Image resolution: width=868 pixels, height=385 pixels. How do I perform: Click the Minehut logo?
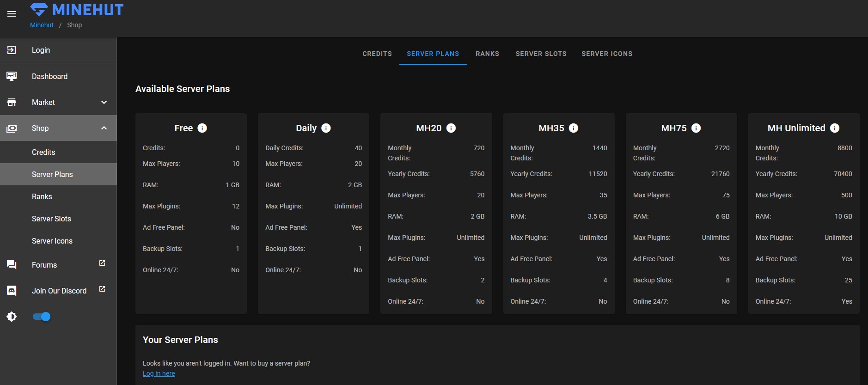coord(77,10)
